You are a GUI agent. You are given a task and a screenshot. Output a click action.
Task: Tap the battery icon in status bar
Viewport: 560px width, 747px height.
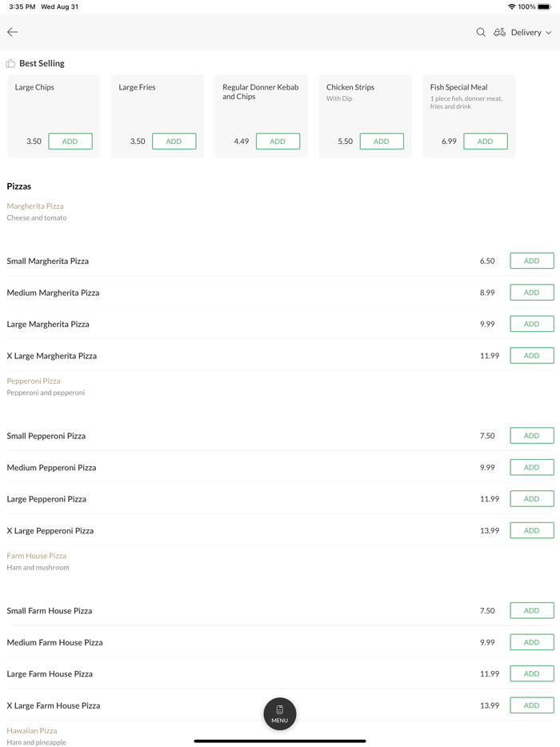545,6
